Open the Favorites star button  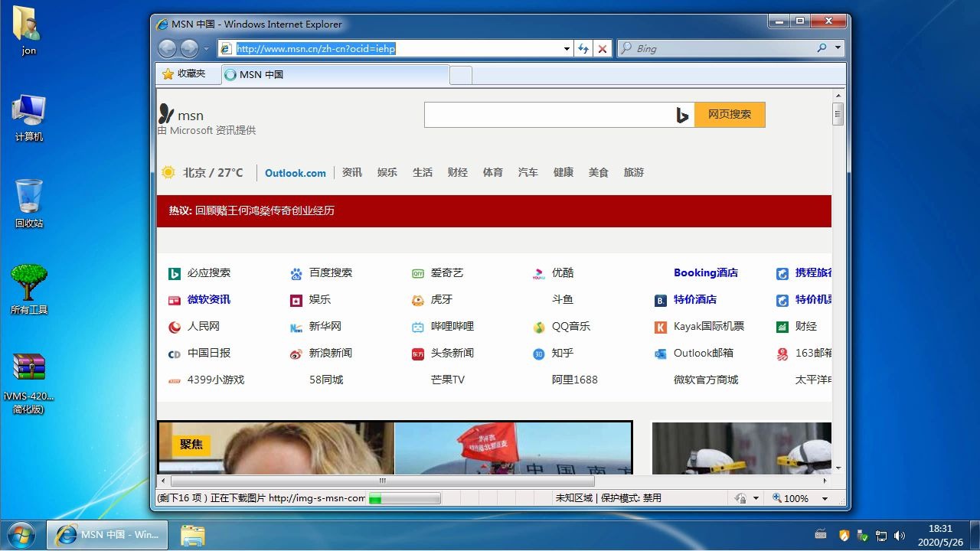(x=184, y=74)
